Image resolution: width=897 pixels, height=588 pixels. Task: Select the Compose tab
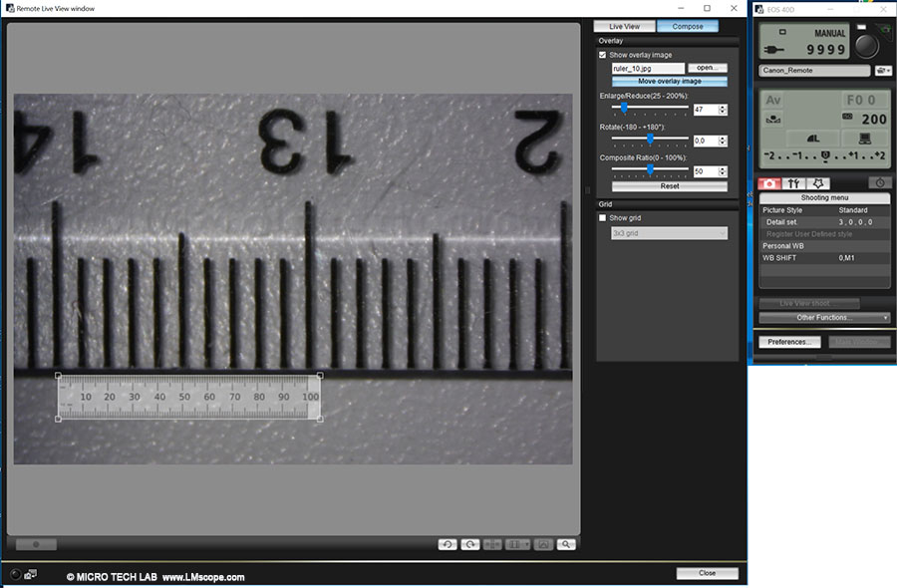pyautogui.click(x=687, y=26)
